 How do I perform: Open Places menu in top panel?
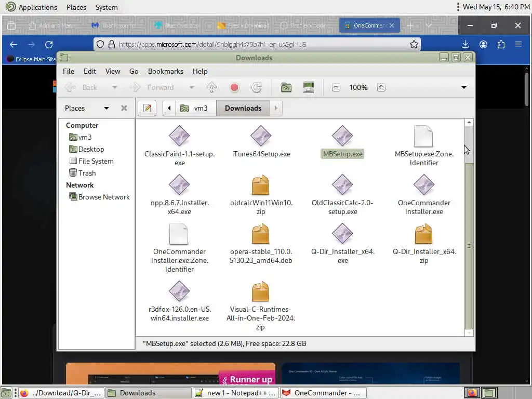click(x=76, y=7)
